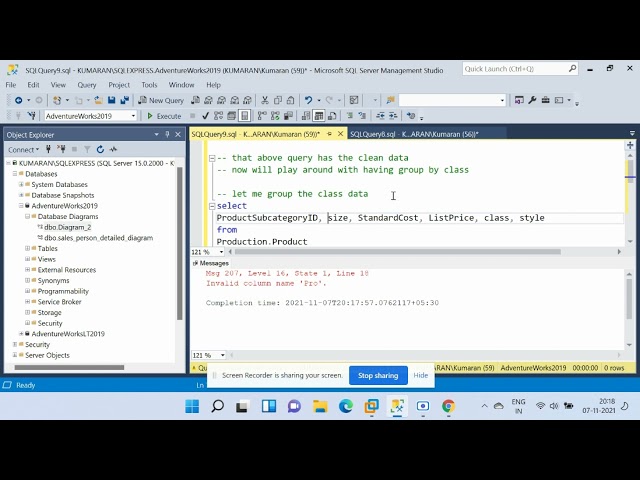The width and height of the screenshot is (640, 480).
Task: Click the Object Explorer horizontal scrollbar
Action: (69, 367)
